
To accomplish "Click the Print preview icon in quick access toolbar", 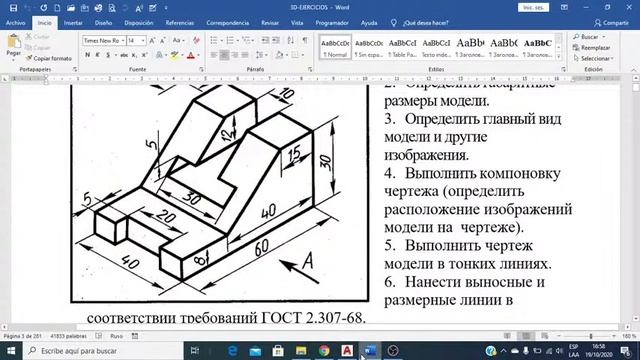I will 112,8.
